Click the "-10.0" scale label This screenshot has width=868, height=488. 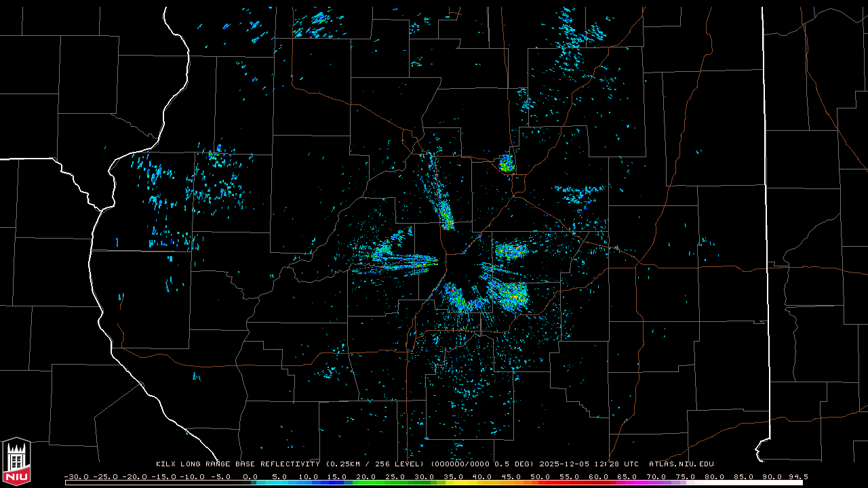coord(191,476)
